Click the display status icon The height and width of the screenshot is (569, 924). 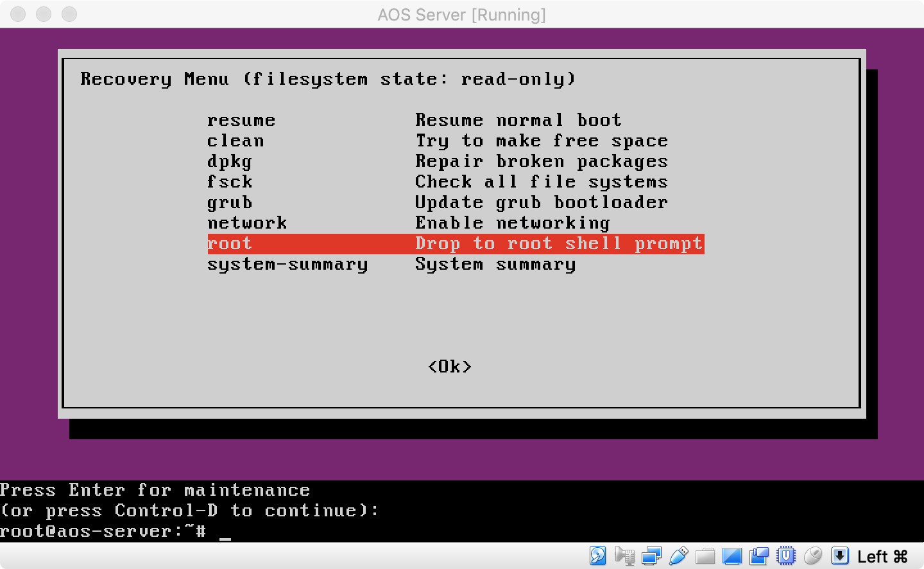coord(732,556)
